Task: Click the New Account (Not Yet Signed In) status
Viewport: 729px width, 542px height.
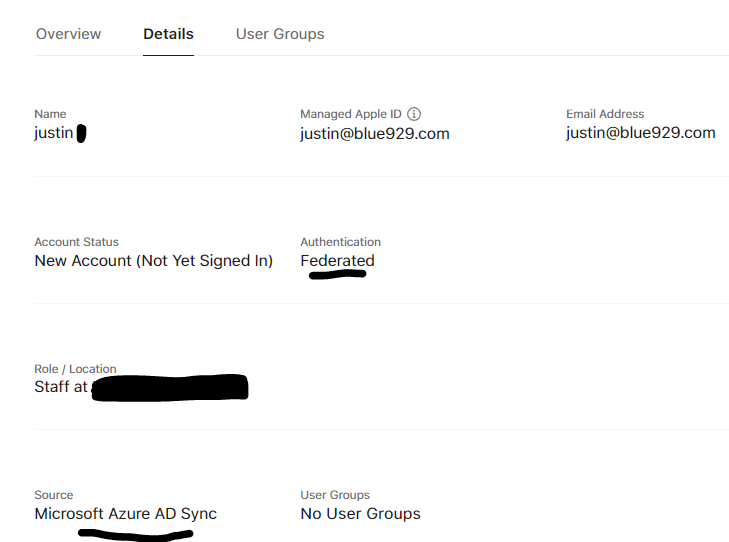Action: (153, 261)
